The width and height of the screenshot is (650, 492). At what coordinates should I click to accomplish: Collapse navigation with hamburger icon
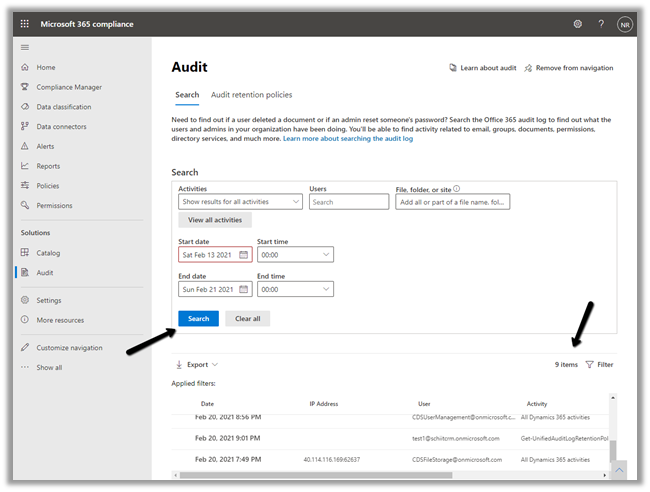click(25, 47)
